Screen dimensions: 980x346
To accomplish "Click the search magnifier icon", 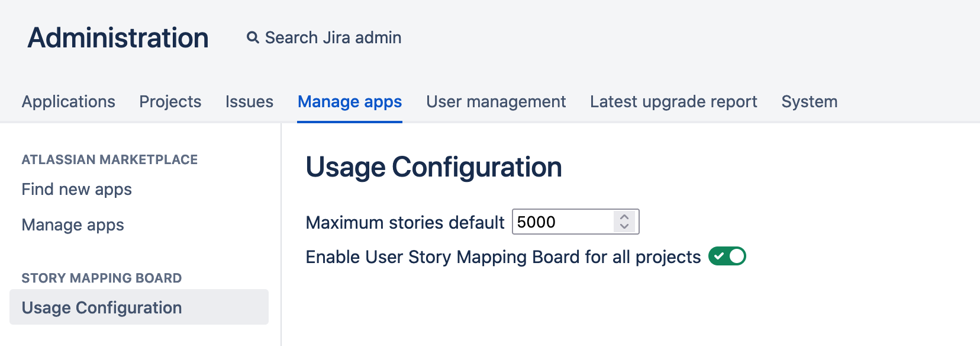I will (253, 38).
